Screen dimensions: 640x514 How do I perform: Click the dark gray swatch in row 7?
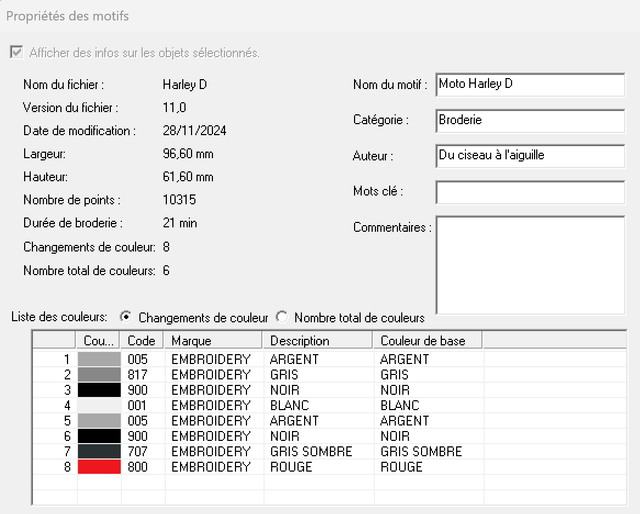[99, 452]
